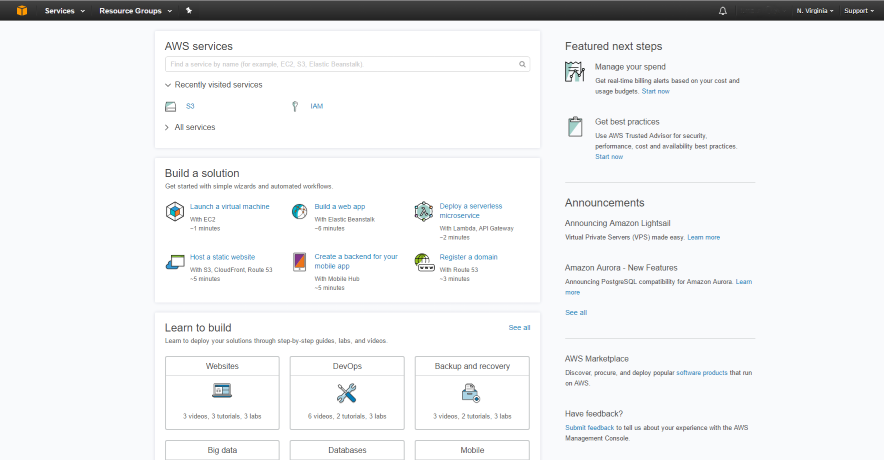Click Amazon Aurora - New Features heading
Image resolution: width=884 pixels, height=460 pixels.
[621, 268]
